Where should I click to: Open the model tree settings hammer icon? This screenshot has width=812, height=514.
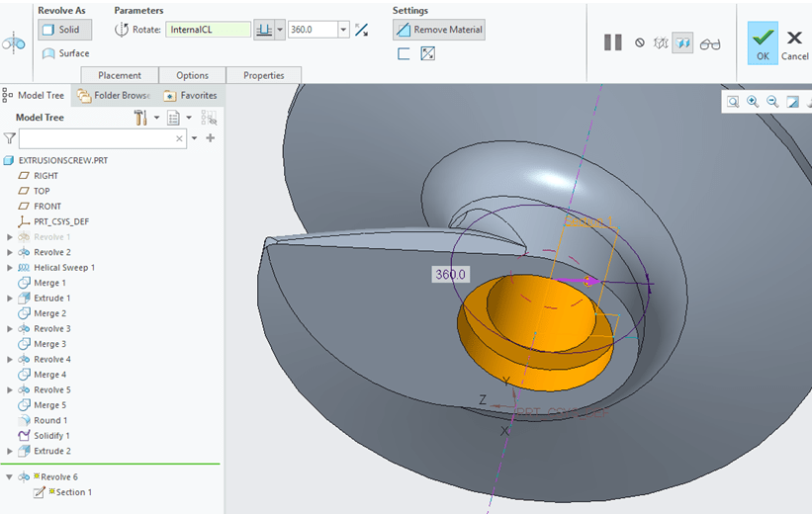pyautogui.click(x=140, y=118)
